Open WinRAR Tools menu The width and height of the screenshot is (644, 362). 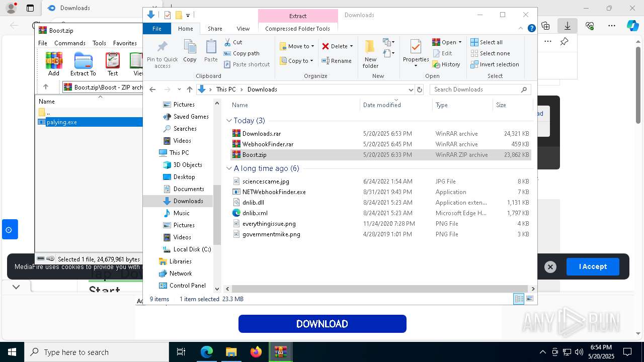[x=99, y=43]
